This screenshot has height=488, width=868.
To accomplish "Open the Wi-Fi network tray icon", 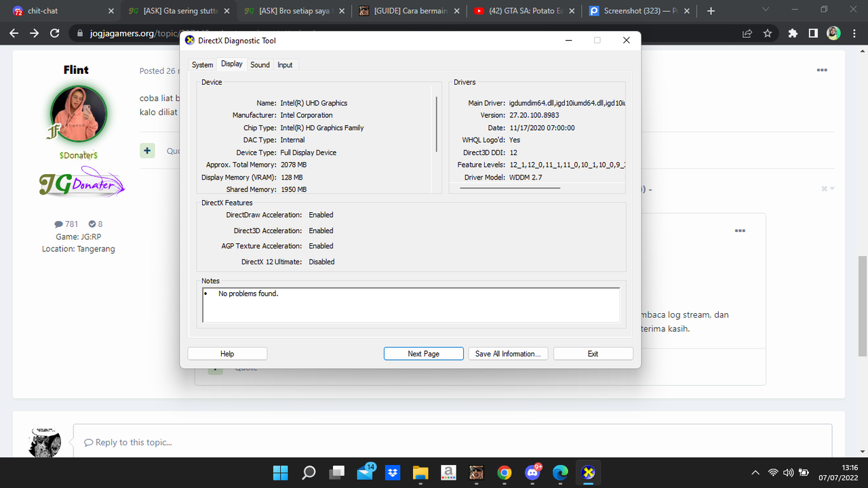I will (x=773, y=472).
